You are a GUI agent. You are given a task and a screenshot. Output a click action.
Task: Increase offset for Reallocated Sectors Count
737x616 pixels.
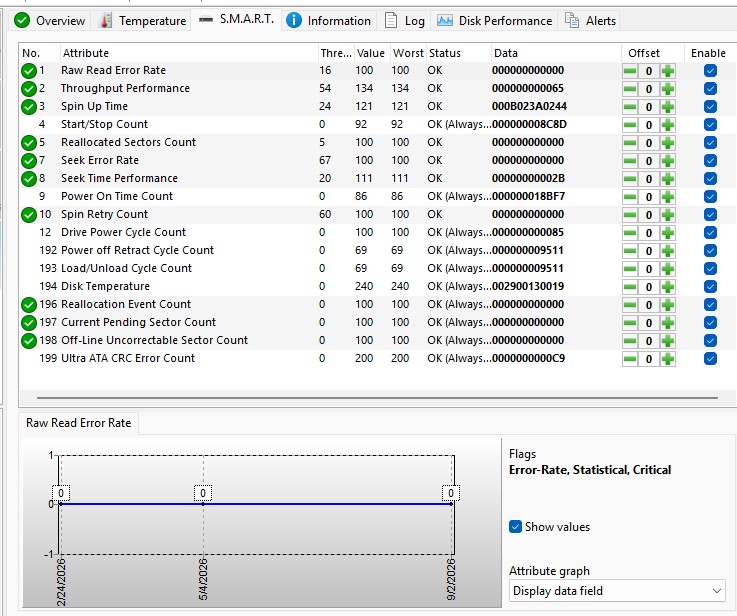point(667,143)
